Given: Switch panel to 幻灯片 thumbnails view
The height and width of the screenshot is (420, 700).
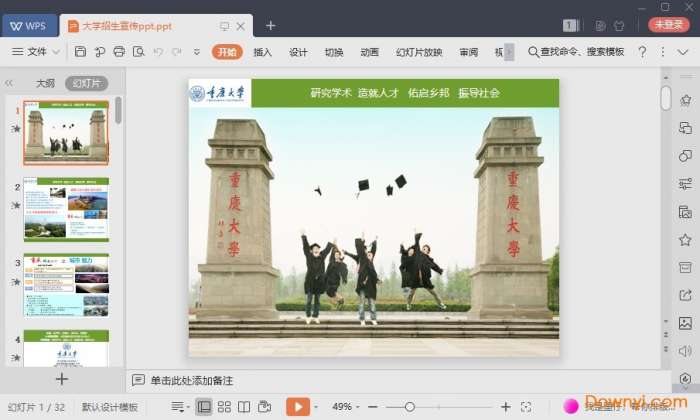Looking at the screenshot, I should 86,84.
